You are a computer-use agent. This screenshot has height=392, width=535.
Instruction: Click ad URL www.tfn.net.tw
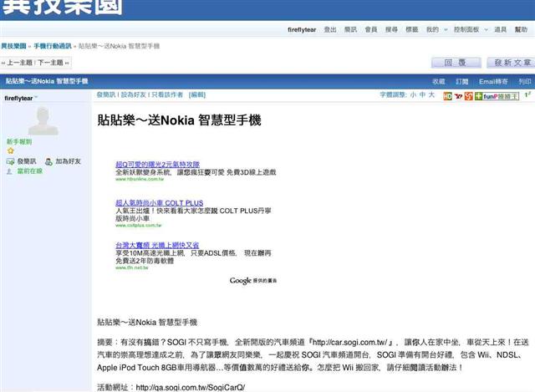(132, 267)
